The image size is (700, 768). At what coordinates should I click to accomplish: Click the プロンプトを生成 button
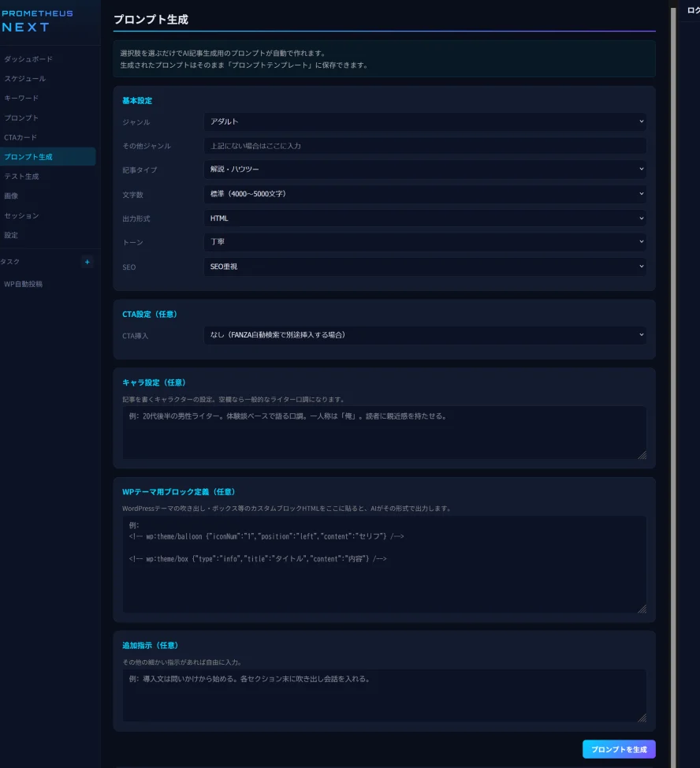[619, 749]
